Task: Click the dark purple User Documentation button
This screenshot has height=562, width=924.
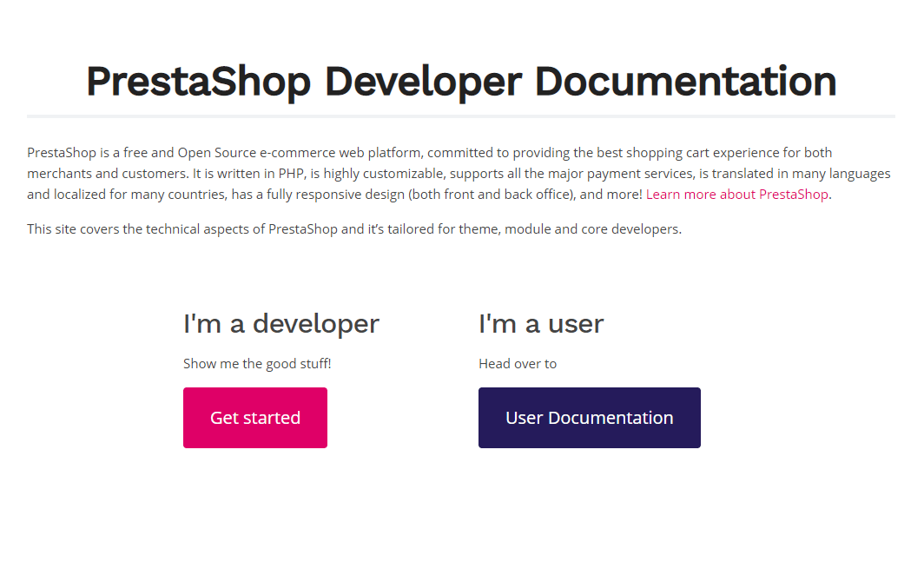Action: (x=589, y=418)
